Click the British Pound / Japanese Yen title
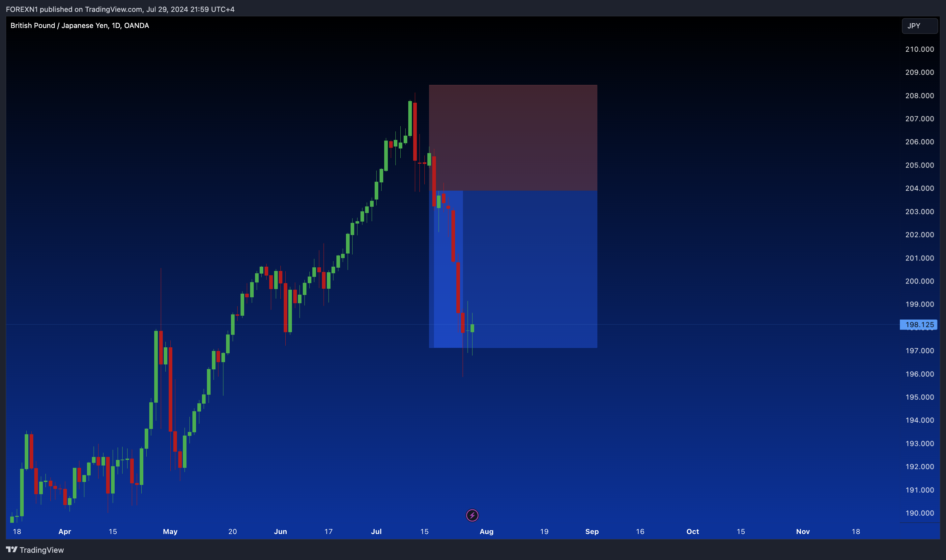This screenshot has width=946, height=560. coord(80,25)
